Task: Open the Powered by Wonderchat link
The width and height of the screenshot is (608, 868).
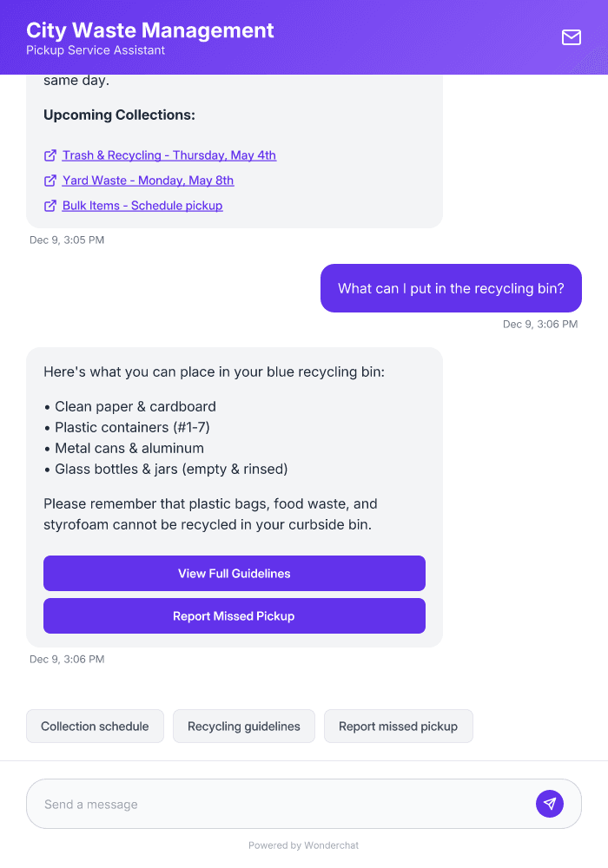Action: [303, 845]
